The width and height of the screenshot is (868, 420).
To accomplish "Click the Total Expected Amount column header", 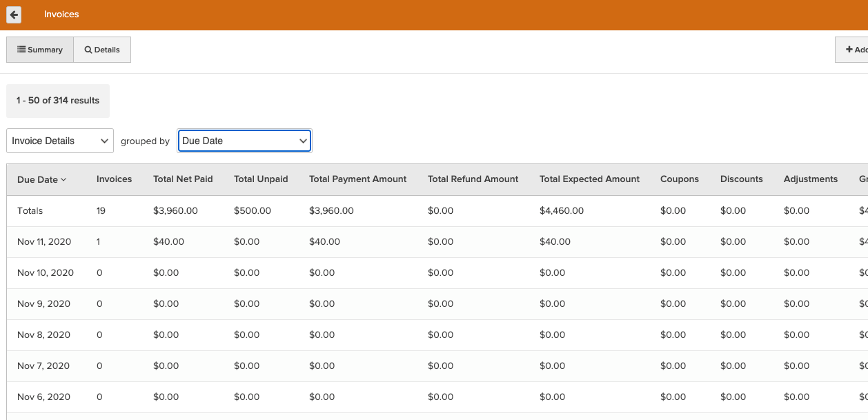I will pos(589,179).
